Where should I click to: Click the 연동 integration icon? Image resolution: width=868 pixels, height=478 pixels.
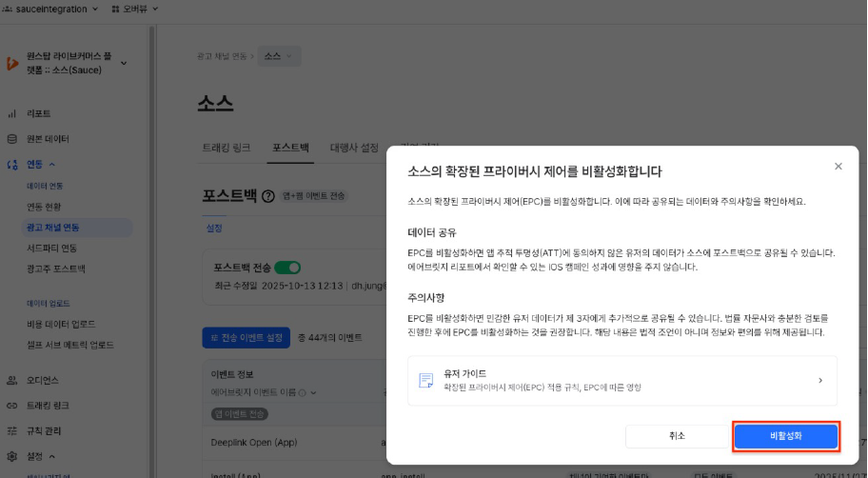(x=11, y=165)
